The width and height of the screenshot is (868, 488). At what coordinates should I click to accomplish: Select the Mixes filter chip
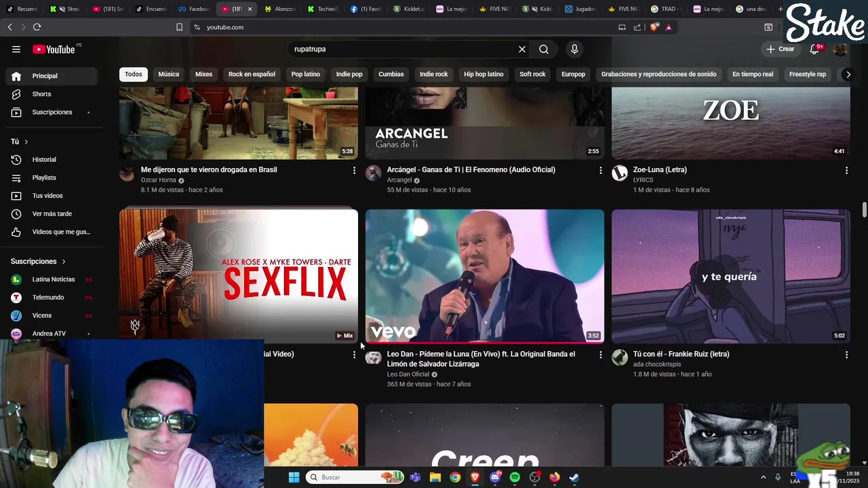point(204,74)
